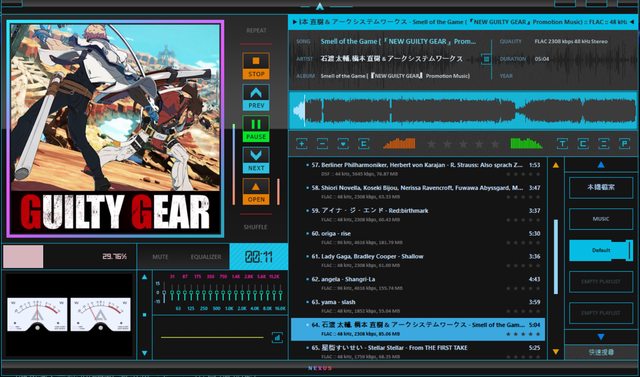Image resolution: width=640 pixels, height=377 pixels.
Task: Click the minus icon under the waveform
Action: pos(322,144)
